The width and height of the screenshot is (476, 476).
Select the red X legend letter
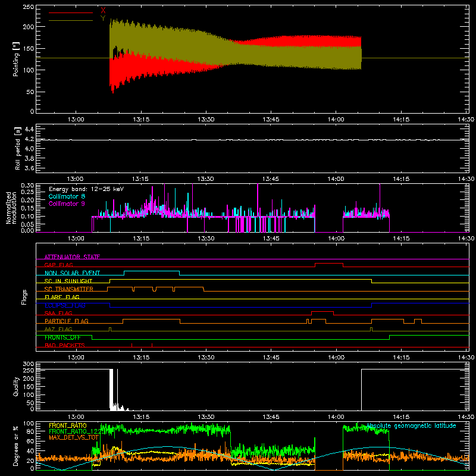(x=103, y=11)
